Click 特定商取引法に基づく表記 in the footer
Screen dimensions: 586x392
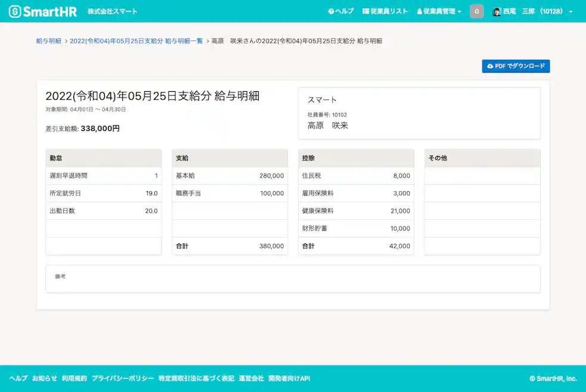pos(197,378)
